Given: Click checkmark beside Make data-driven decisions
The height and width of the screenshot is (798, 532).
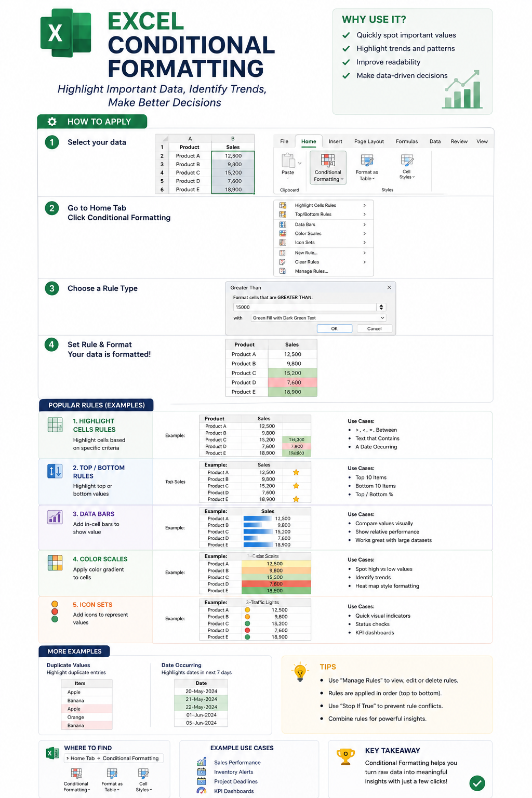Looking at the screenshot, I should [x=346, y=76].
